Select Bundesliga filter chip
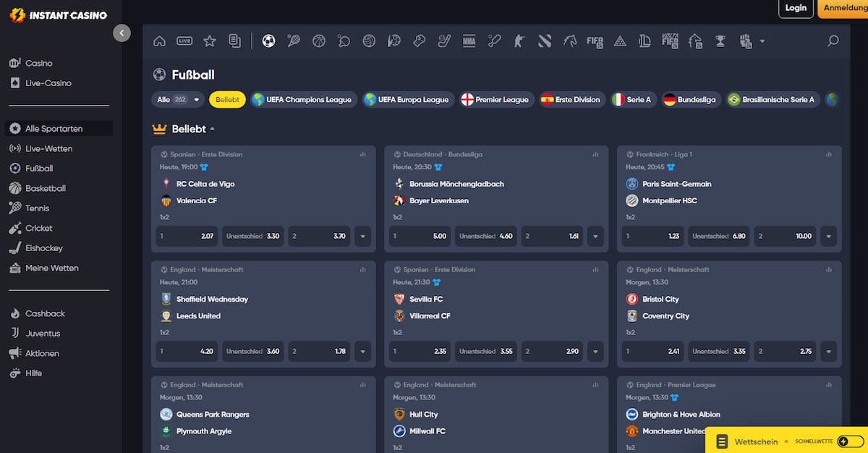 tap(690, 100)
